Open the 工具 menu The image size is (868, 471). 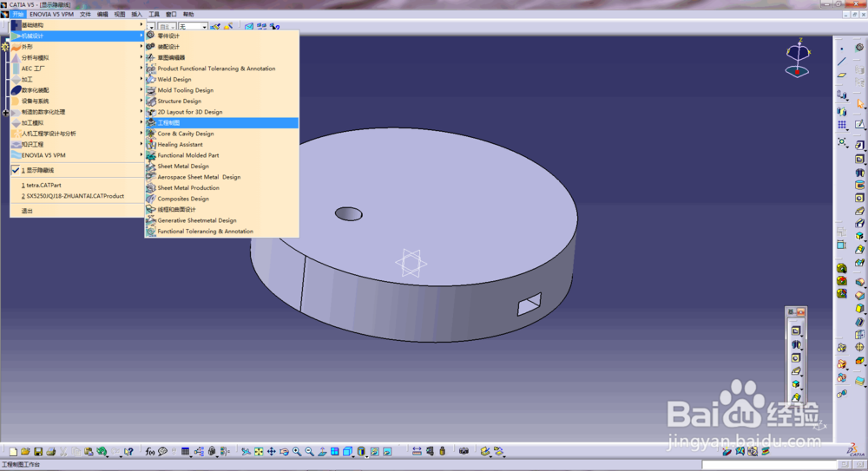154,15
